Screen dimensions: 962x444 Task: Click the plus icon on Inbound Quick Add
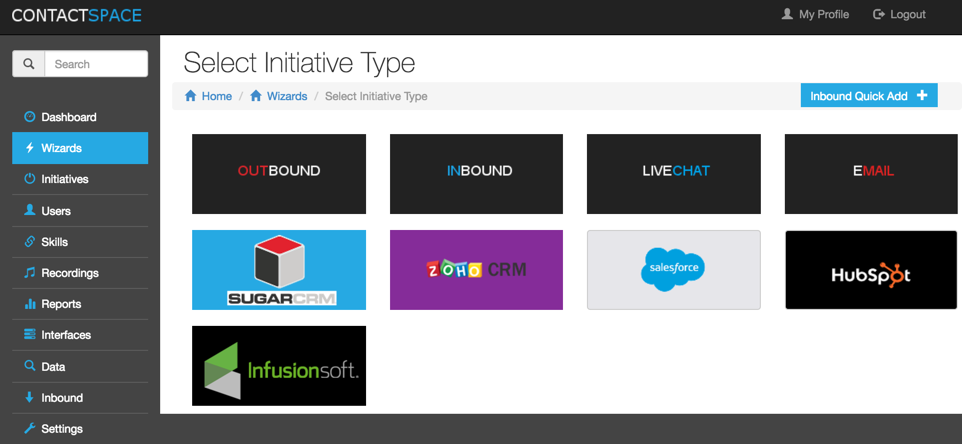click(922, 96)
